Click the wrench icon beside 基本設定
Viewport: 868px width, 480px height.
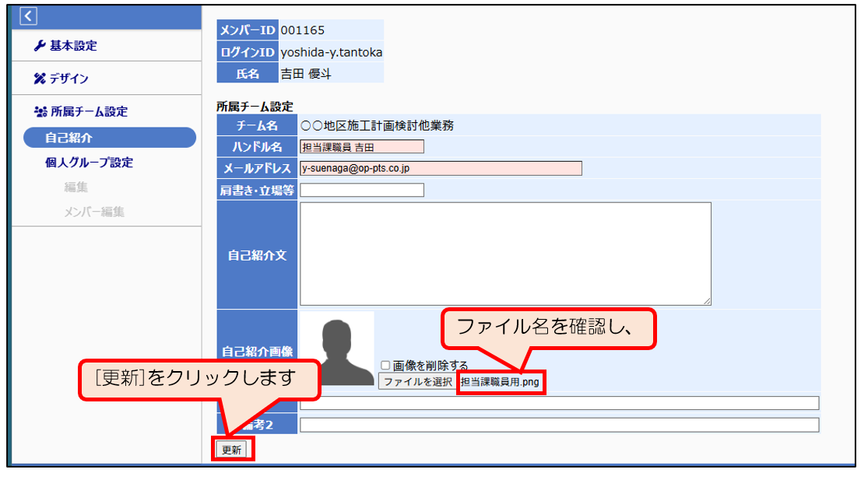point(40,46)
